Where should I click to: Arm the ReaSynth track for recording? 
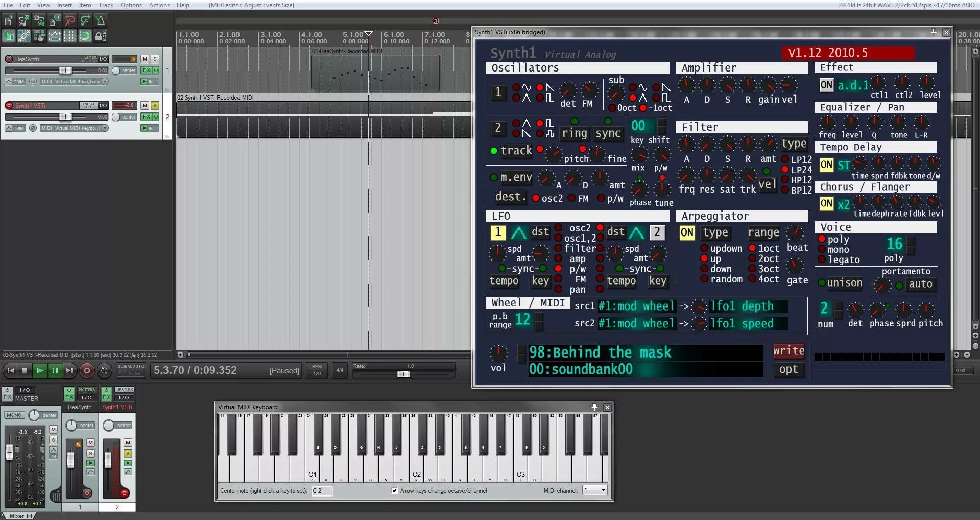(9, 59)
